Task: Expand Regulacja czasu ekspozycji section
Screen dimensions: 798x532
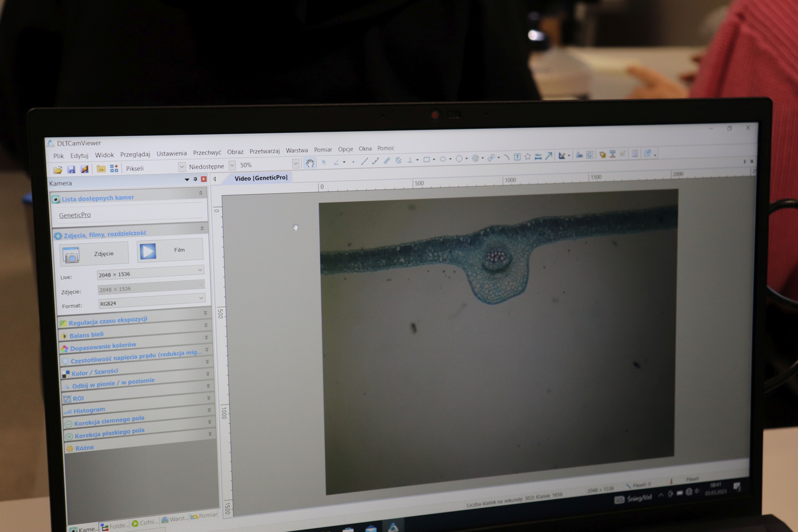Action: tap(205, 313)
